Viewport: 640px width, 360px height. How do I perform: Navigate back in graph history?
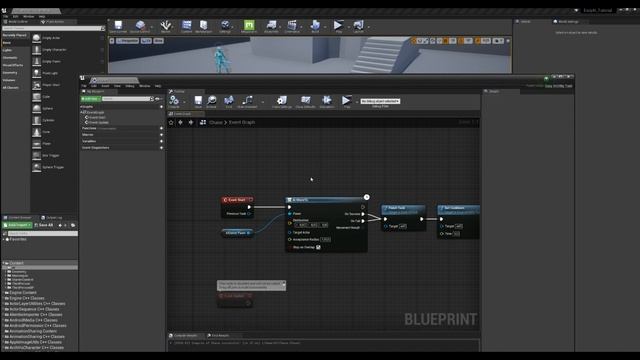click(180, 122)
